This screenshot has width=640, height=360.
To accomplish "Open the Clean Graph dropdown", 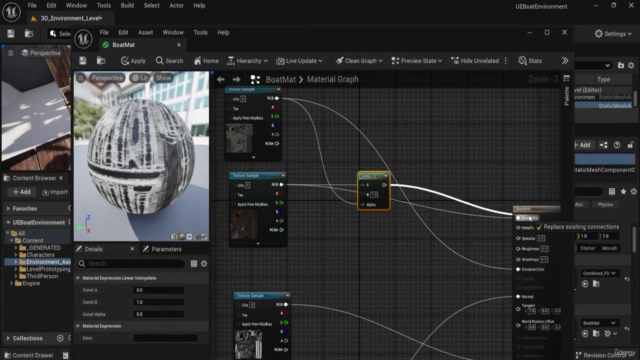I will 359,61.
